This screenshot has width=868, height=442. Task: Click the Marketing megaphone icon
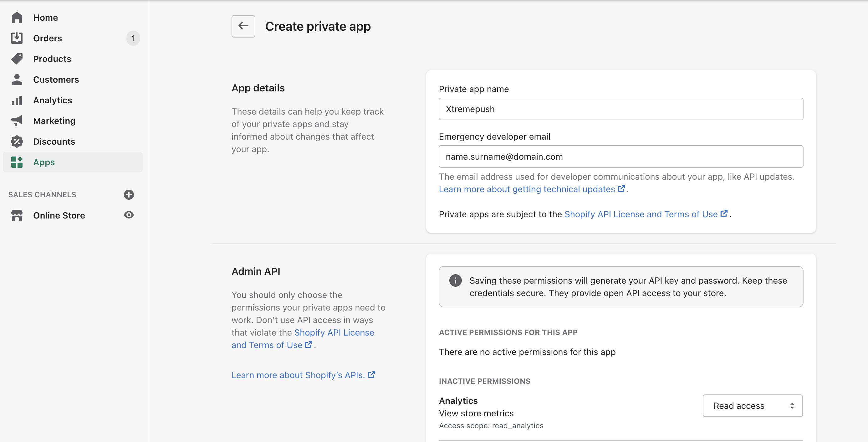[17, 121]
